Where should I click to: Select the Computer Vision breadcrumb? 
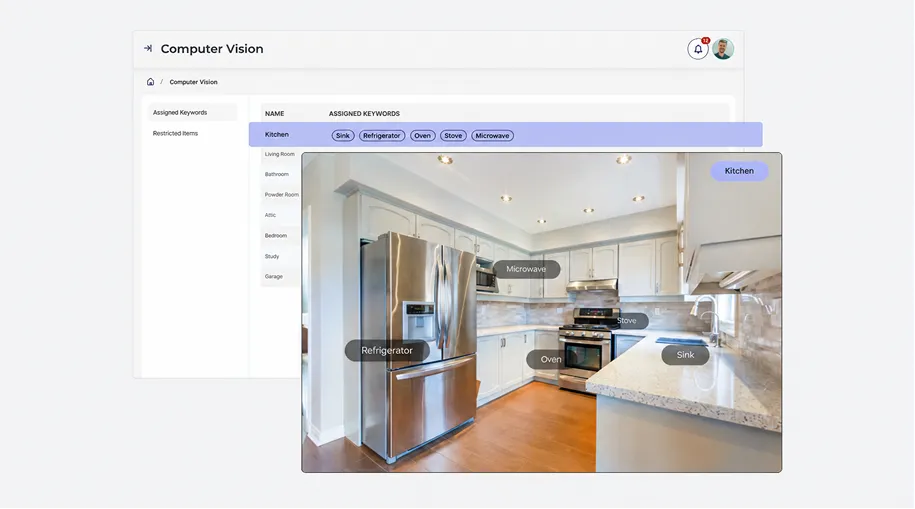[193, 82]
